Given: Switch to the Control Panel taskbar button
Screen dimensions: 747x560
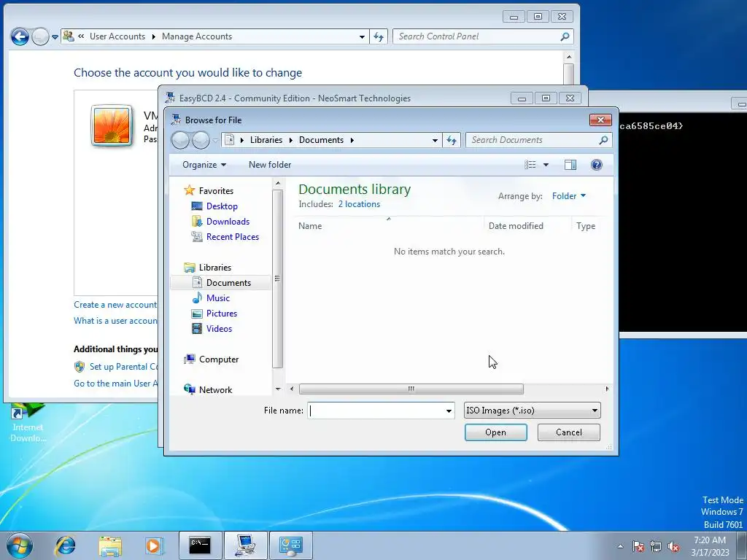Looking at the screenshot, I should coord(290,545).
